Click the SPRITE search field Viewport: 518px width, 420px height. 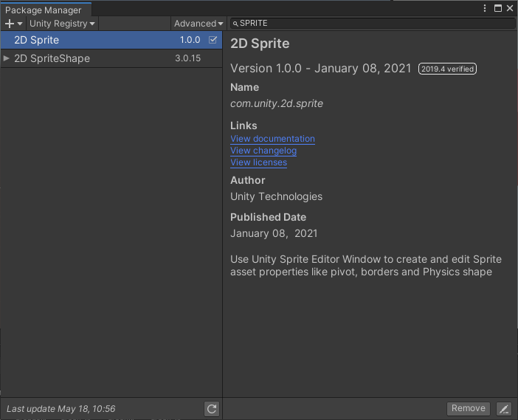[373, 23]
